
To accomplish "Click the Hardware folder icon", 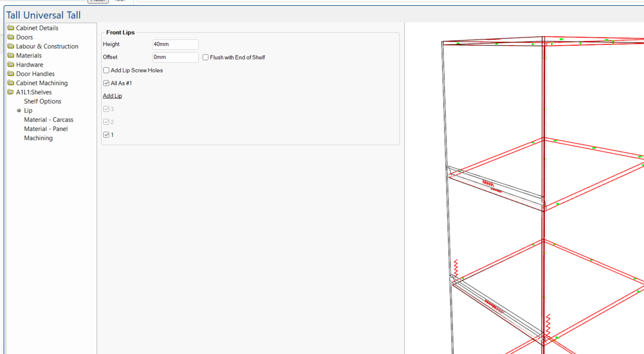I will pos(11,65).
